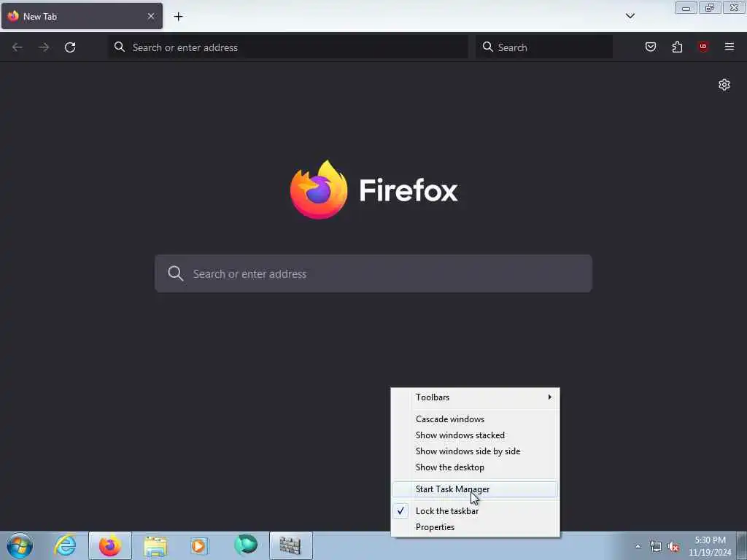Screen dimensions: 747x560
Task: Click the network tray icon
Action: click(x=656, y=547)
